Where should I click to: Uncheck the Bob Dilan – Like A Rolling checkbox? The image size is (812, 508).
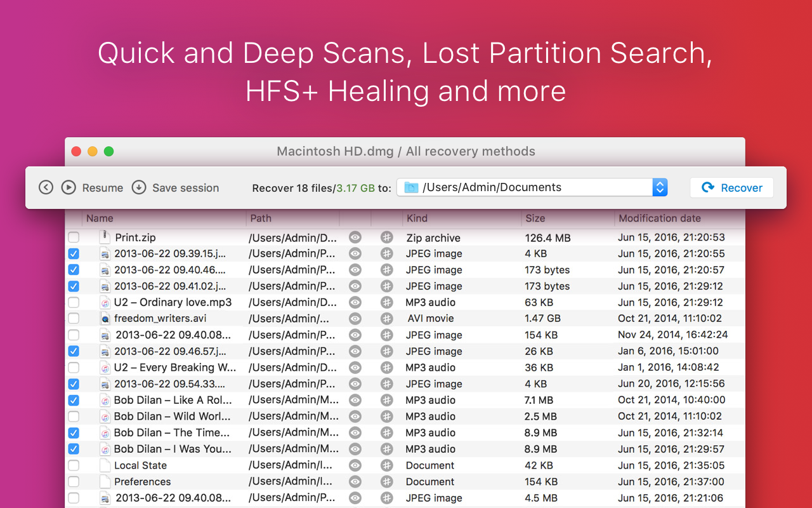tap(74, 401)
